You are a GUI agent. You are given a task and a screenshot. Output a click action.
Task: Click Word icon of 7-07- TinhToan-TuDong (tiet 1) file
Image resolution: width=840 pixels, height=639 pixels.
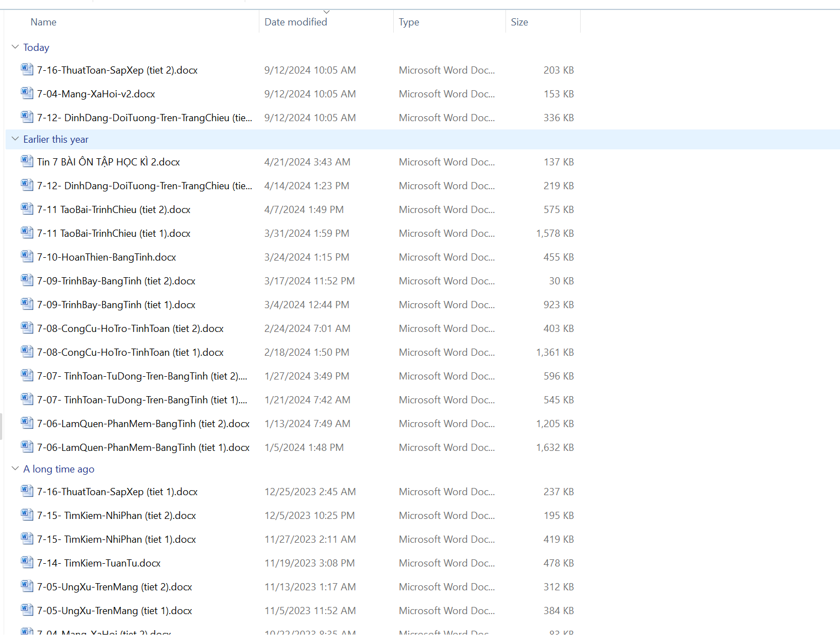(x=27, y=399)
